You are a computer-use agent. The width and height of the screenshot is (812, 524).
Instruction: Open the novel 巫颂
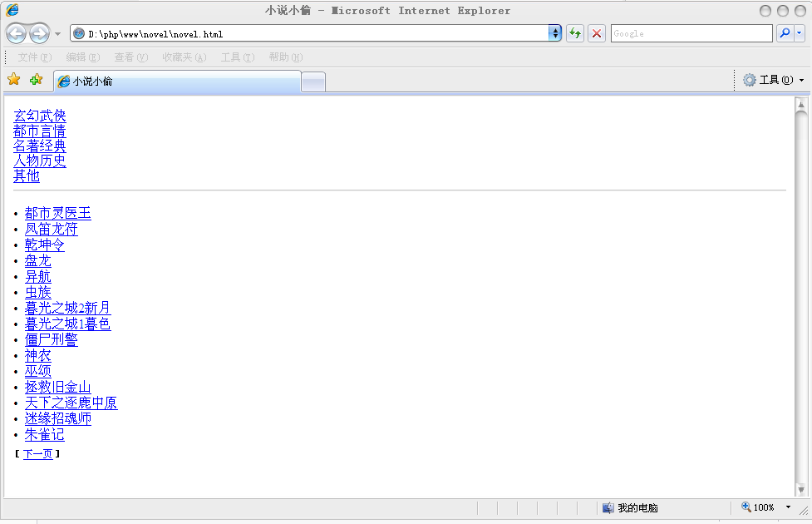pyautogui.click(x=37, y=371)
